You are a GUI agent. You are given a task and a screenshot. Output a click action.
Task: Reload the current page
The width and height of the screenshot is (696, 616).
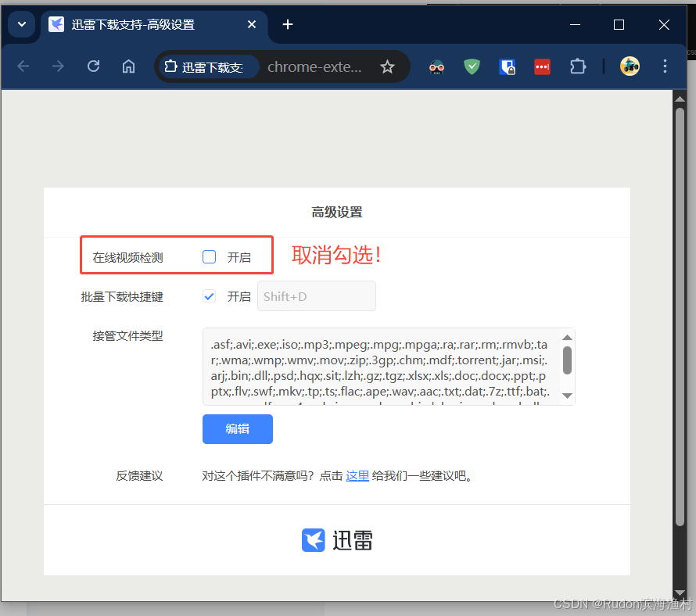click(x=93, y=66)
